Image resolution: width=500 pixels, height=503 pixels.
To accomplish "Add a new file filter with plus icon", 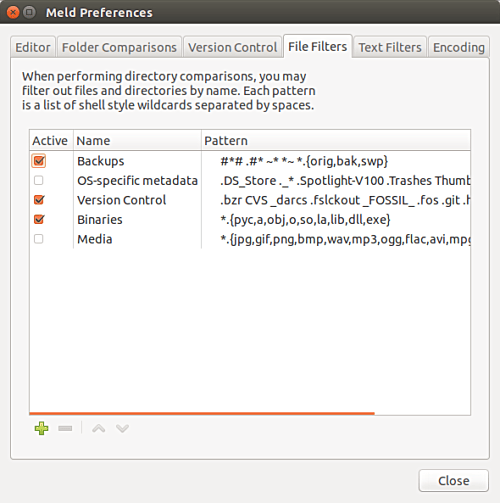I will 41,428.
